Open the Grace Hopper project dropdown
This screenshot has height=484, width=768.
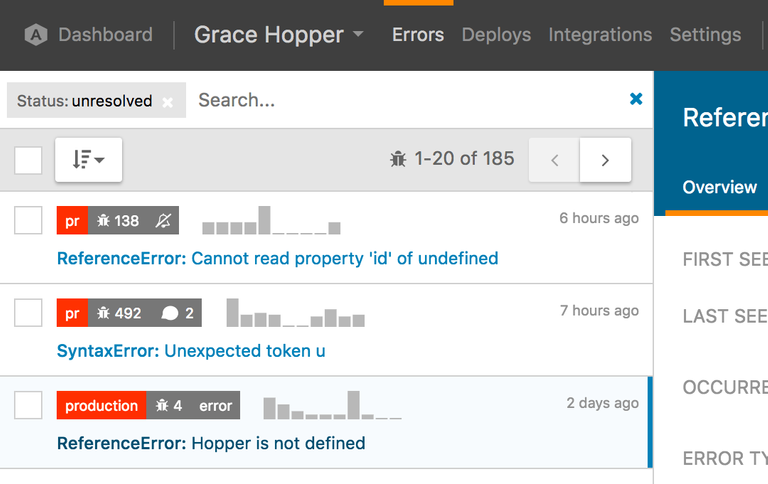point(278,35)
